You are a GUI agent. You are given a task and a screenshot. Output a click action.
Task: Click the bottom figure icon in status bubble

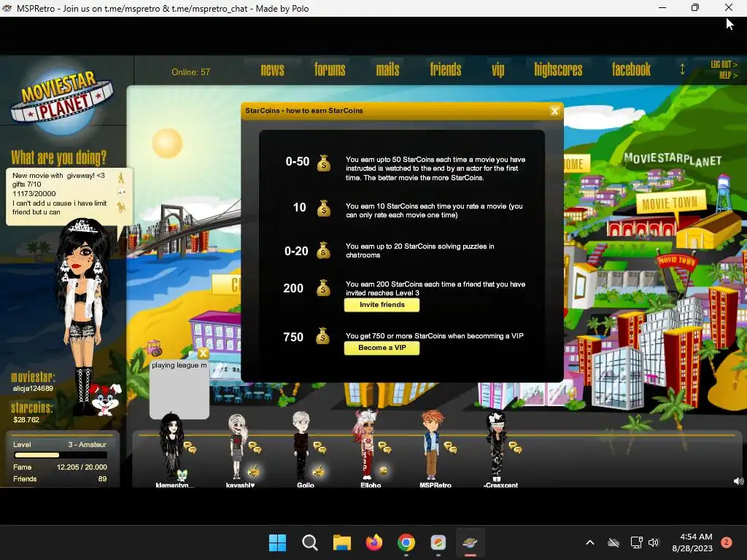point(122,207)
